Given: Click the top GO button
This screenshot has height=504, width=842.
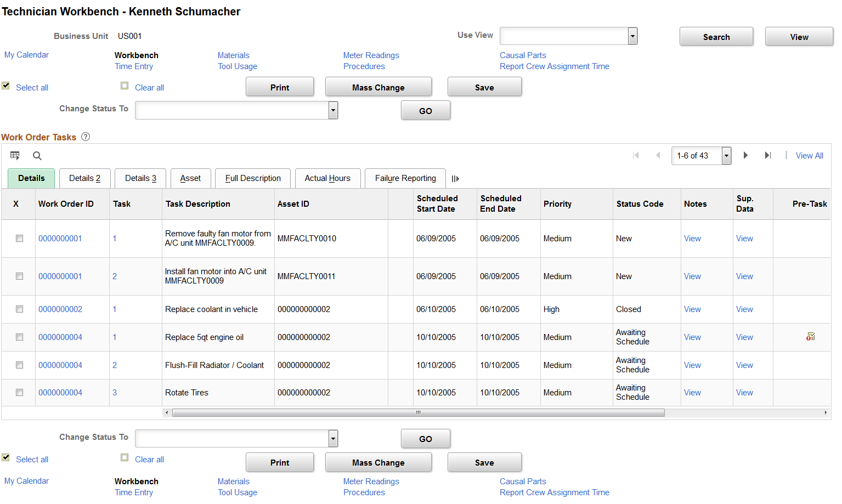Looking at the screenshot, I should [x=426, y=111].
